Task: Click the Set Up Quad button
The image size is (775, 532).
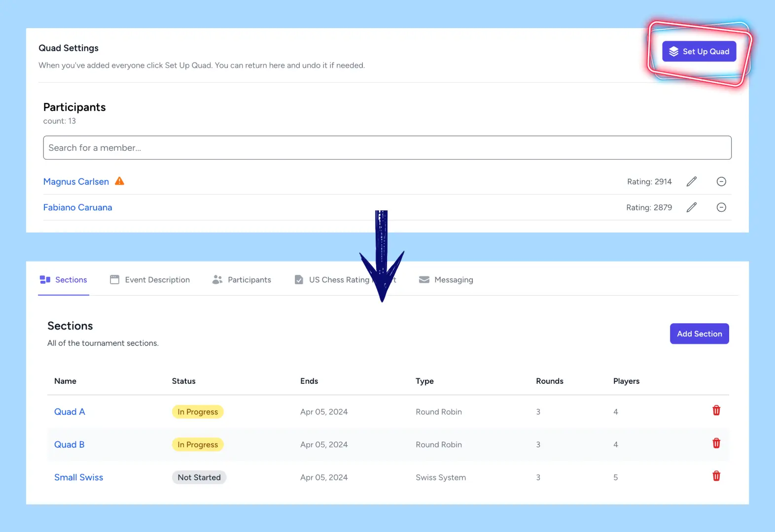Action: [x=699, y=52]
